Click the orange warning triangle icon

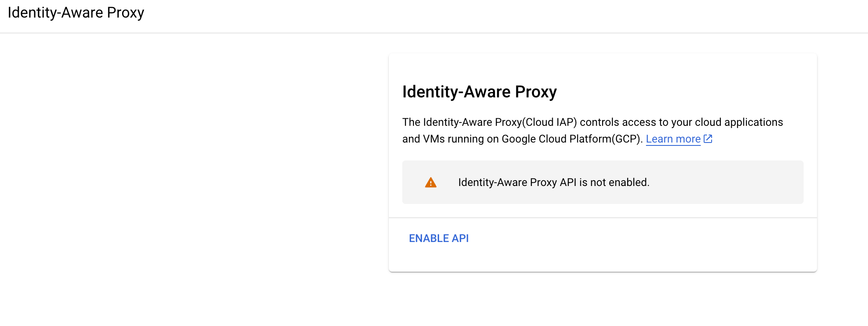(x=431, y=183)
